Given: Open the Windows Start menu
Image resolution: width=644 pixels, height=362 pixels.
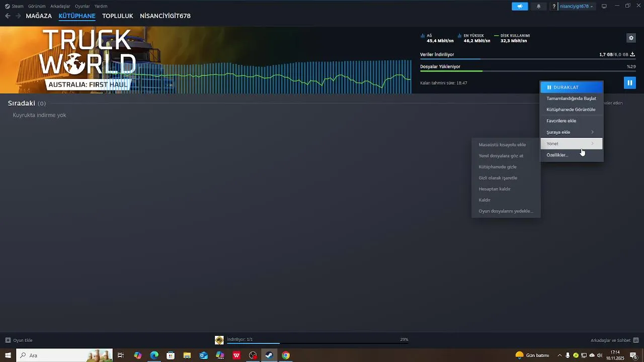Looking at the screenshot, I should point(8,355).
